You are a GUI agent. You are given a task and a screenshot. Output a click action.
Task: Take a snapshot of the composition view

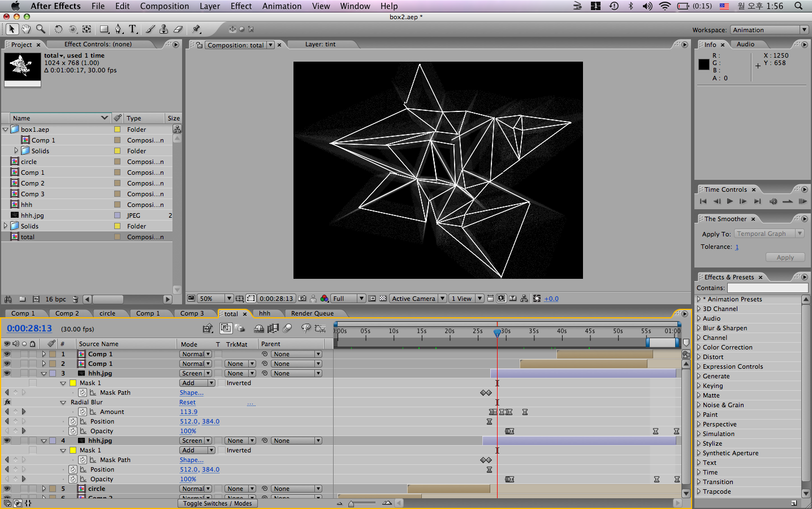(303, 298)
